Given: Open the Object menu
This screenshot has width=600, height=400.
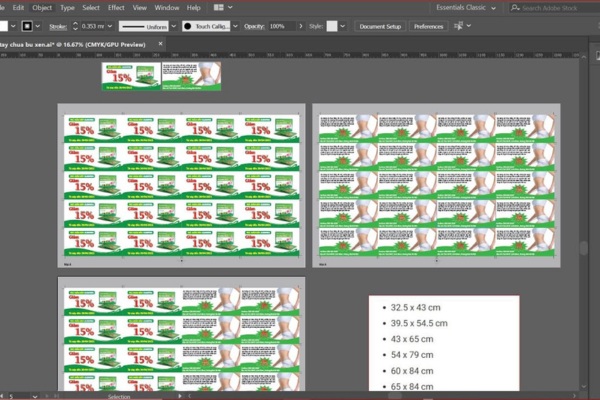Looking at the screenshot, I should click(x=42, y=7).
